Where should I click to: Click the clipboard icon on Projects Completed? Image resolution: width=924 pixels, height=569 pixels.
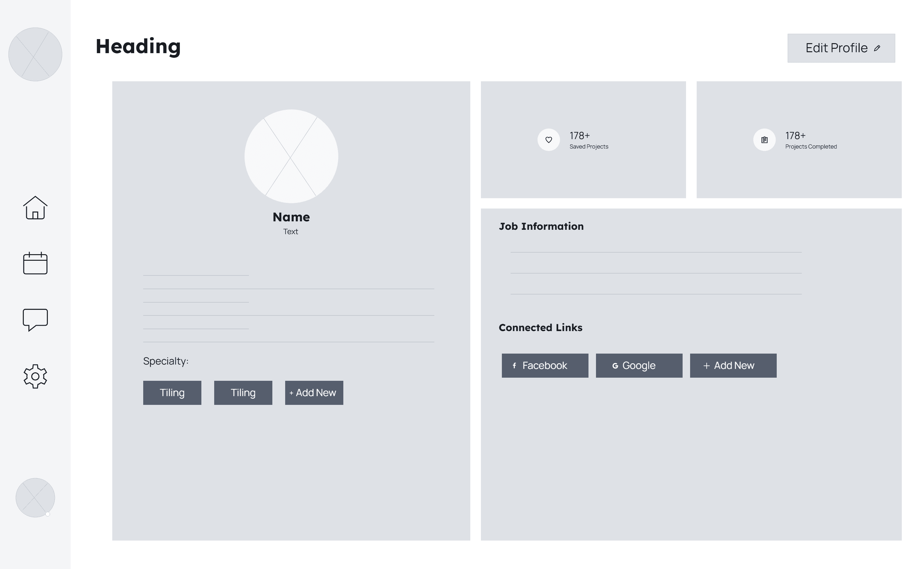(764, 139)
